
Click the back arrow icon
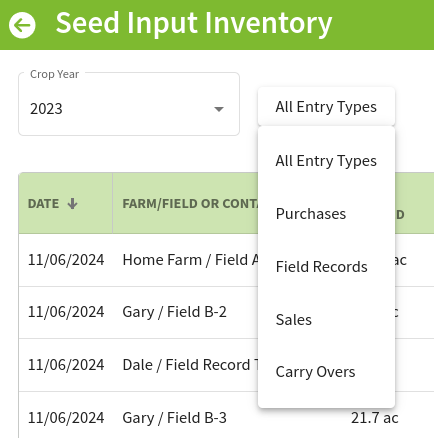tap(22, 25)
